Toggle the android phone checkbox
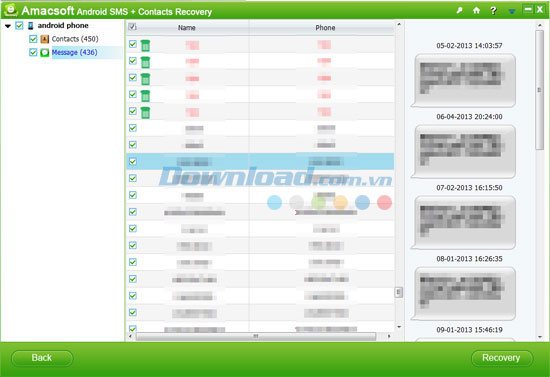Screen dimensions: 550x377 19,25
